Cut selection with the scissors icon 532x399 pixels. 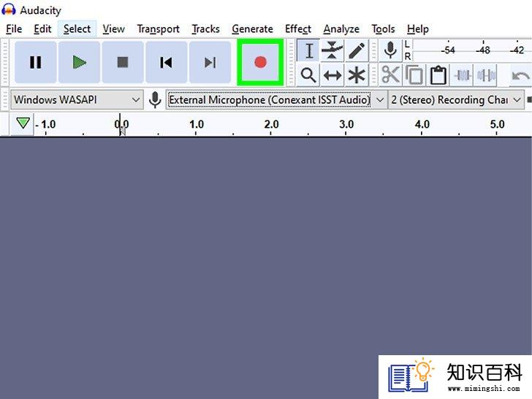(x=390, y=75)
